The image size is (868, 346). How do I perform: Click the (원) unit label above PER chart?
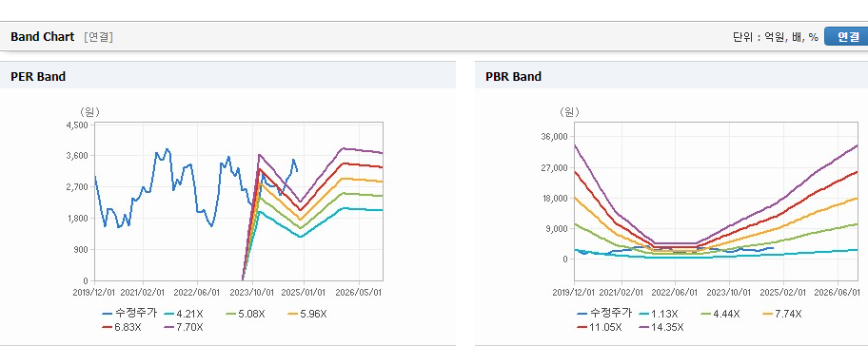(89, 112)
